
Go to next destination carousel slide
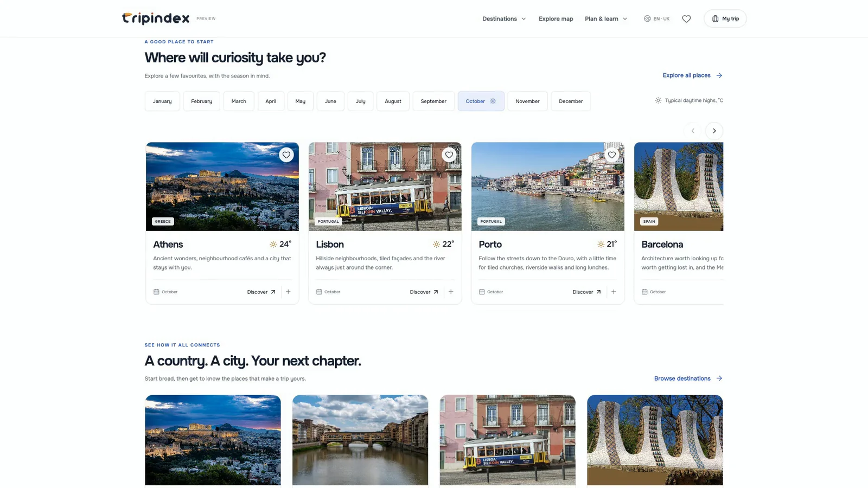pos(714,131)
